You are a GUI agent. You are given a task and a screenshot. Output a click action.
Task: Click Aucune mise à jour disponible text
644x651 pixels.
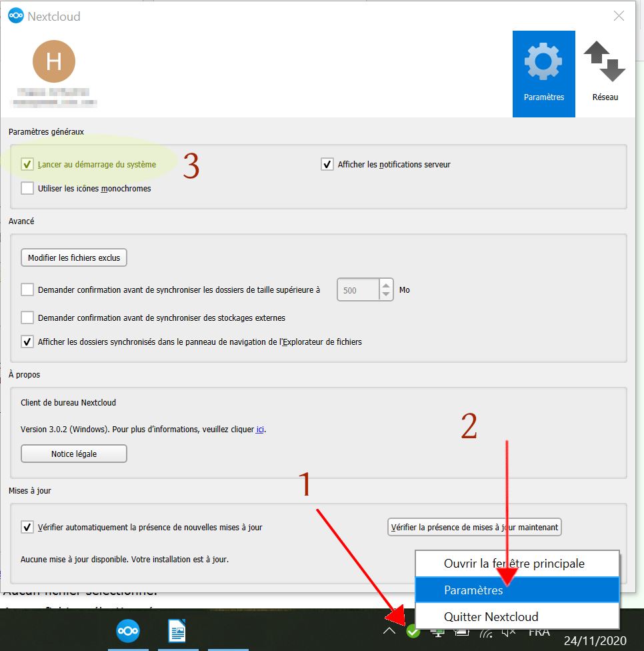[125, 559]
